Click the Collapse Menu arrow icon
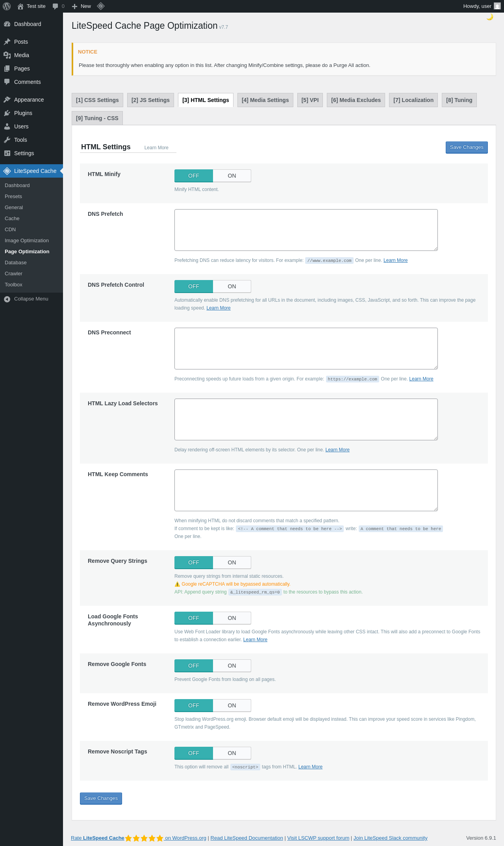 7,299
